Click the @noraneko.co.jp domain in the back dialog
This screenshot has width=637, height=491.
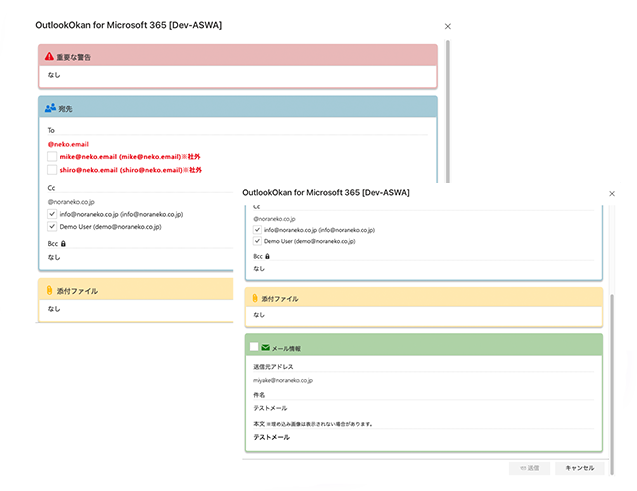pos(71,202)
